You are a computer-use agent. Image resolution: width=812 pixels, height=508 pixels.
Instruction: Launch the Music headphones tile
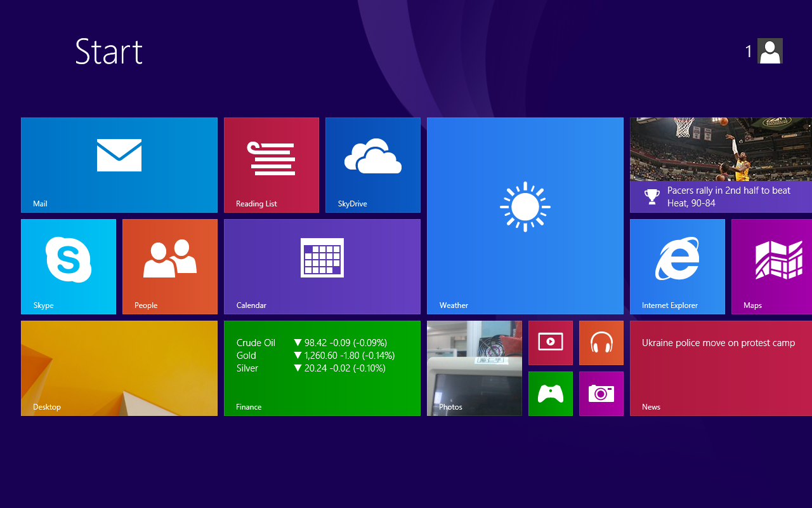[601, 343]
